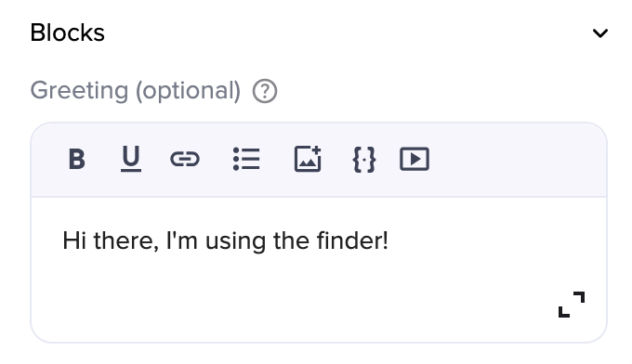Click the I'm word in the greeting
Screen dimensions: 632x364
point(182,240)
